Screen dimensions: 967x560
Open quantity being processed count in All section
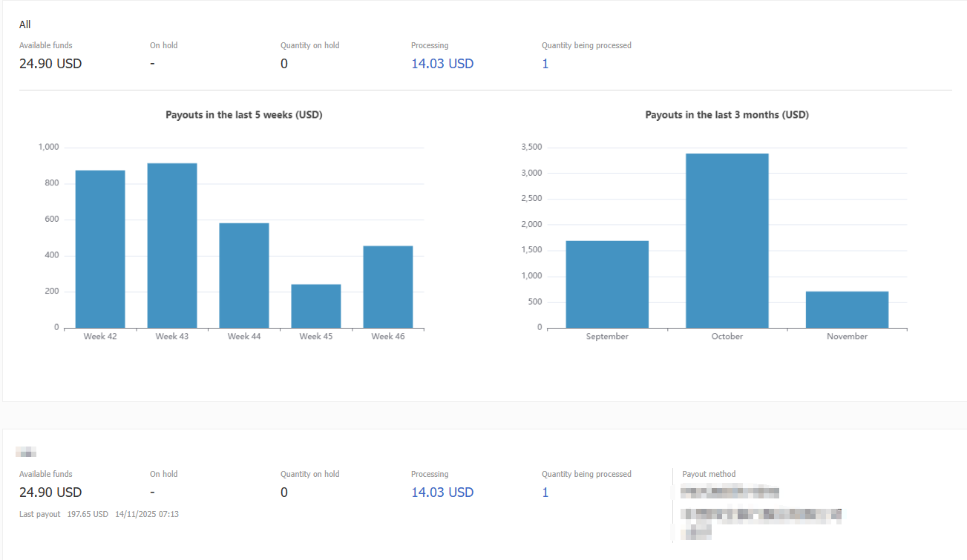point(545,64)
